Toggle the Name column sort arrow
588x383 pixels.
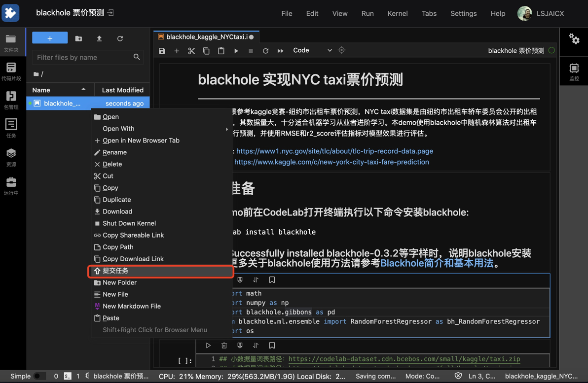[83, 89]
